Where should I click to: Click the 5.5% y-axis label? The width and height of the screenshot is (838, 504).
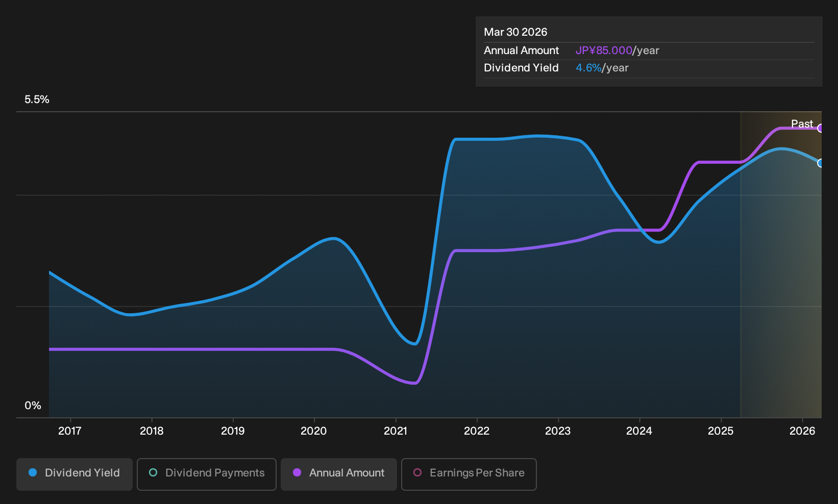37,99
